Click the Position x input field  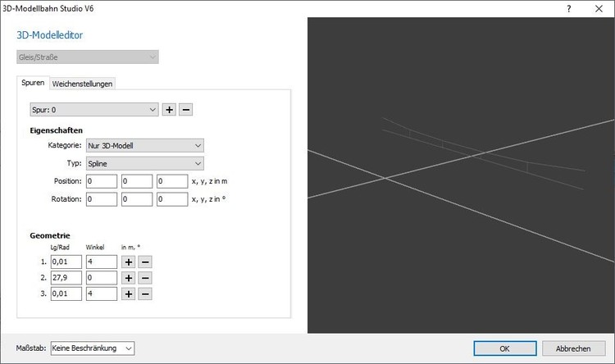pyautogui.click(x=102, y=181)
